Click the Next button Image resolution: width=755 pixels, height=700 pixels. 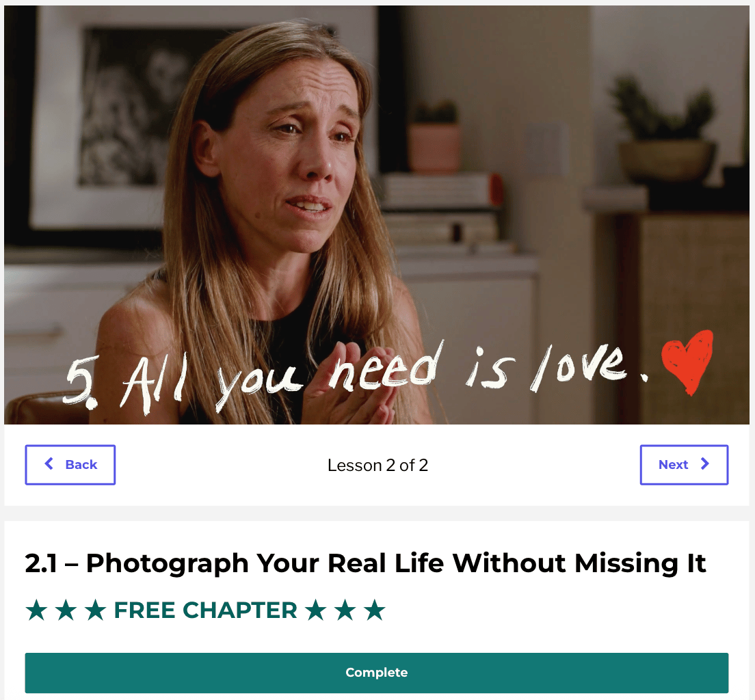coord(684,465)
